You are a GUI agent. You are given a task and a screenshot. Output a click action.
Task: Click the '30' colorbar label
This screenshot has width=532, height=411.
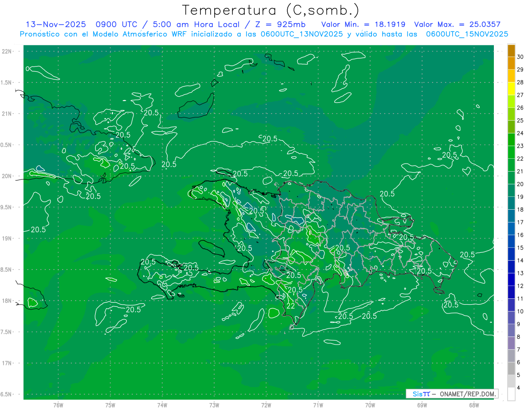520,57
